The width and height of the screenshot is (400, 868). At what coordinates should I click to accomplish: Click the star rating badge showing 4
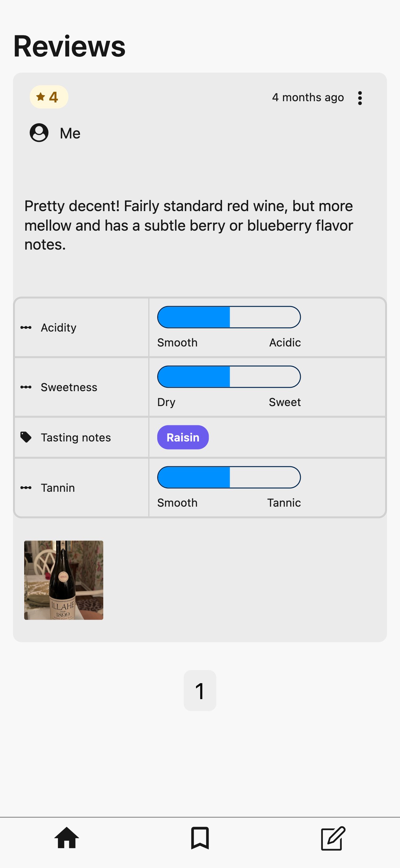[48, 97]
